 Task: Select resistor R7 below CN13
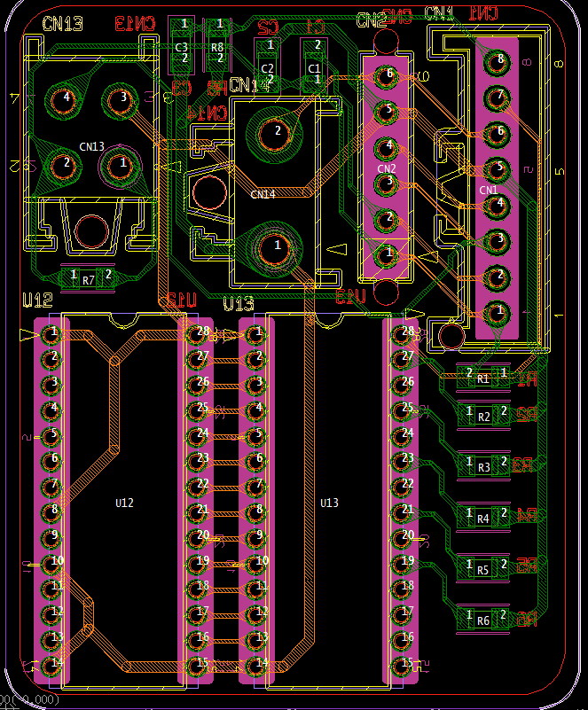[88, 278]
